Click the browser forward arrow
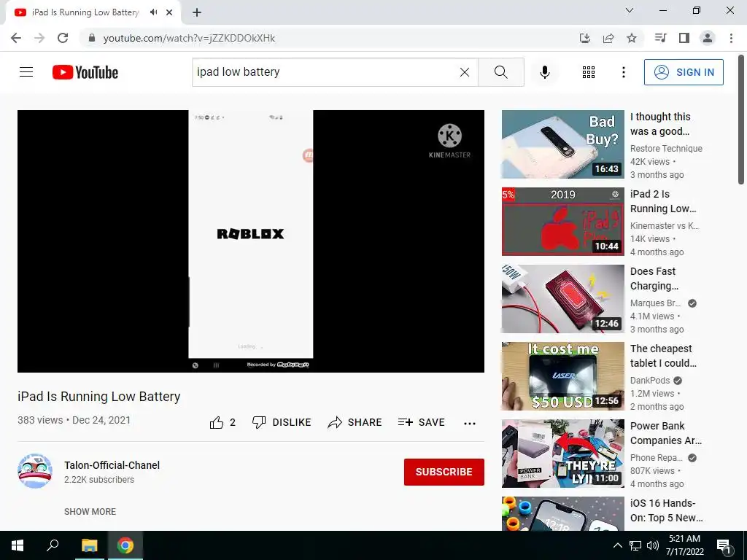The width and height of the screenshot is (747, 560). 39,38
